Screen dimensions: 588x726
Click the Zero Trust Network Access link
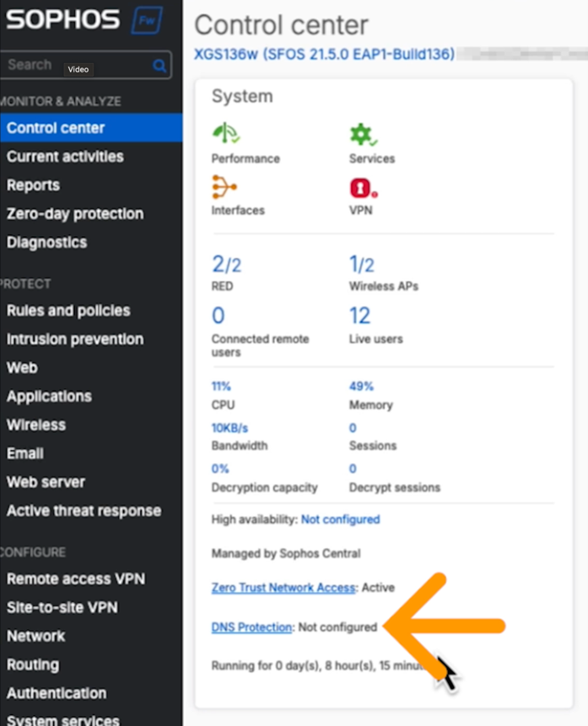[x=284, y=588]
